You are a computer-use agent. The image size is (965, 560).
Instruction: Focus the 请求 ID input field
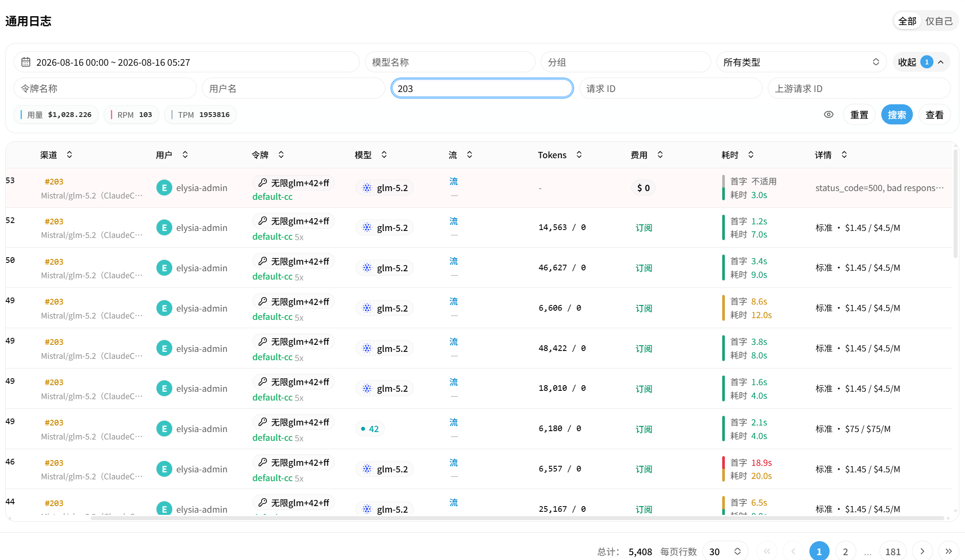pos(671,89)
